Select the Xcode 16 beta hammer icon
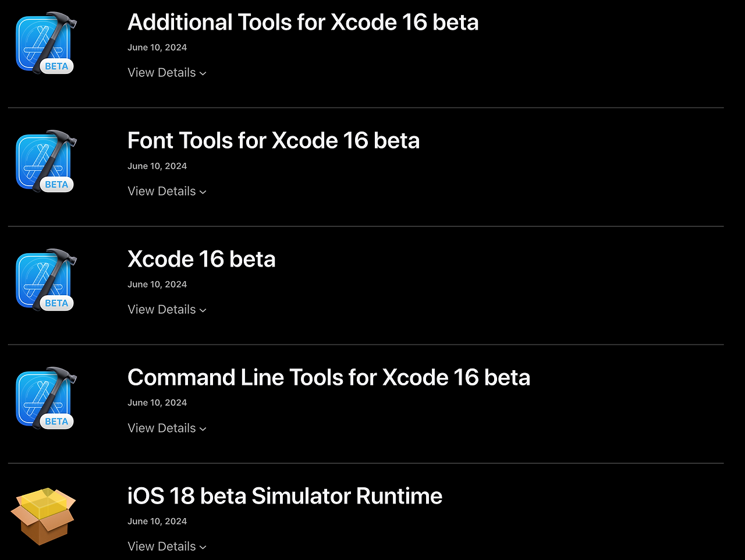The image size is (745, 560). coord(45,278)
